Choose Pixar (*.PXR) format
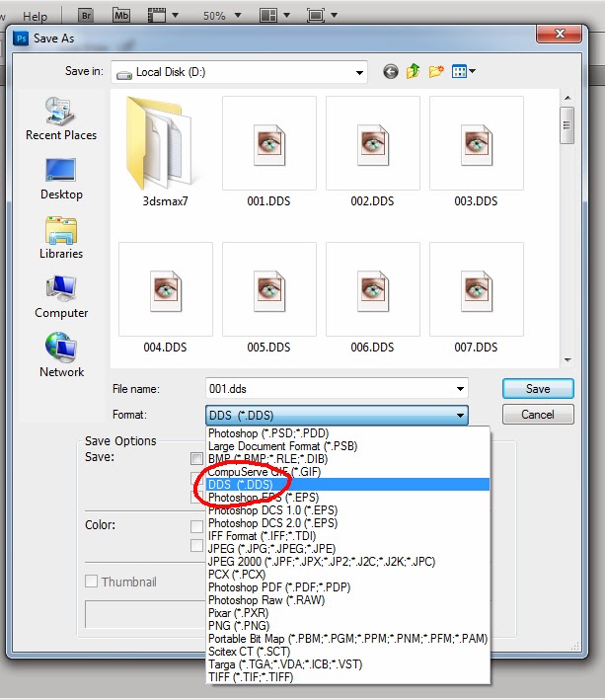 click(x=347, y=613)
